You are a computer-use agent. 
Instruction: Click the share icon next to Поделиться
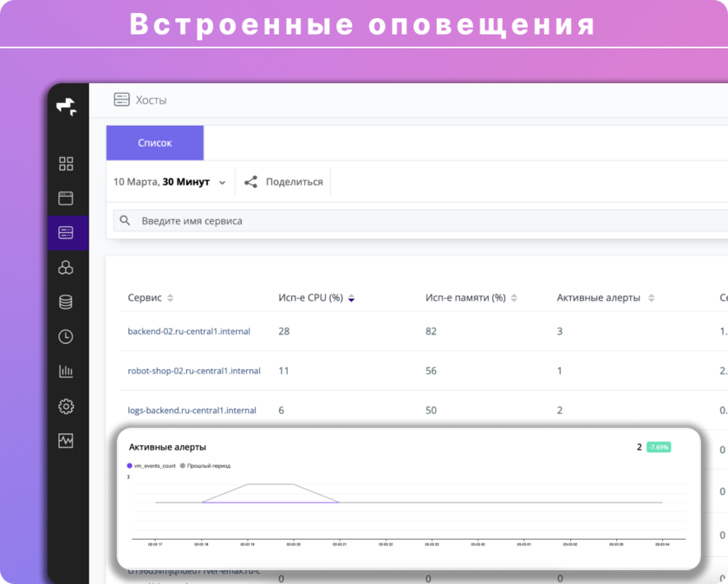(251, 182)
